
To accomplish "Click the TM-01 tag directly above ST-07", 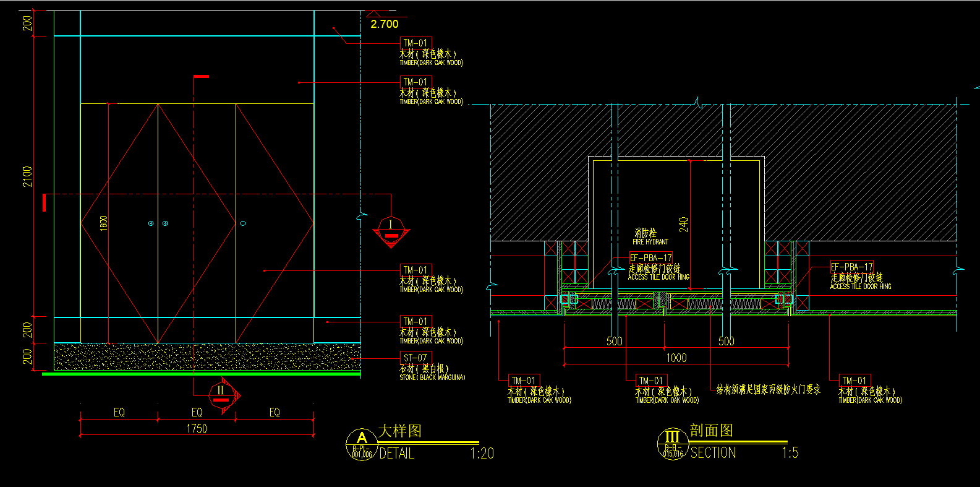I will 415,321.
